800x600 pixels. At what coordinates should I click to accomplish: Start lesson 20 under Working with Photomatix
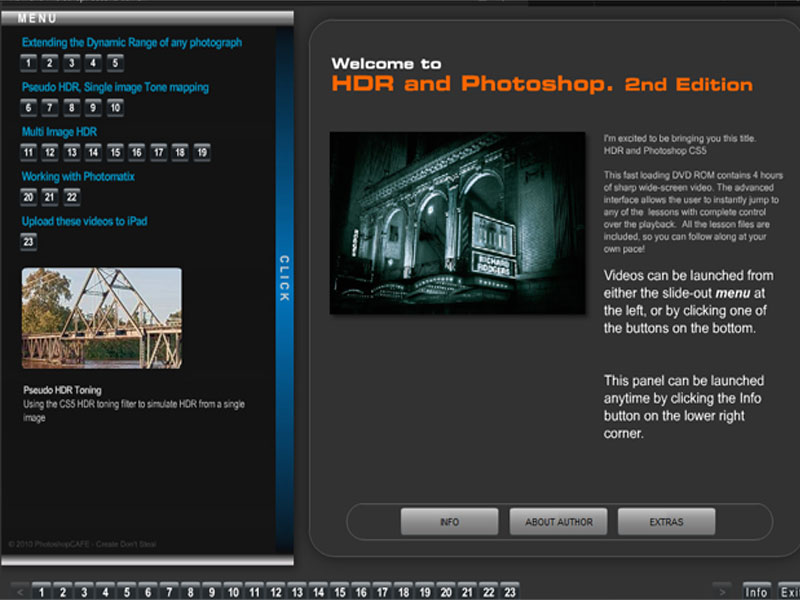pyautogui.click(x=29, y=197)
